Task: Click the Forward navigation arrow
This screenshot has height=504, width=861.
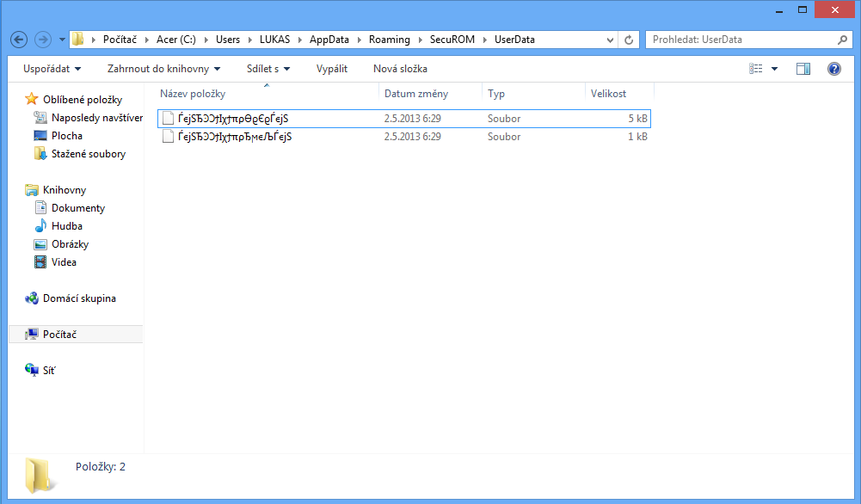Action: point(43,40)
